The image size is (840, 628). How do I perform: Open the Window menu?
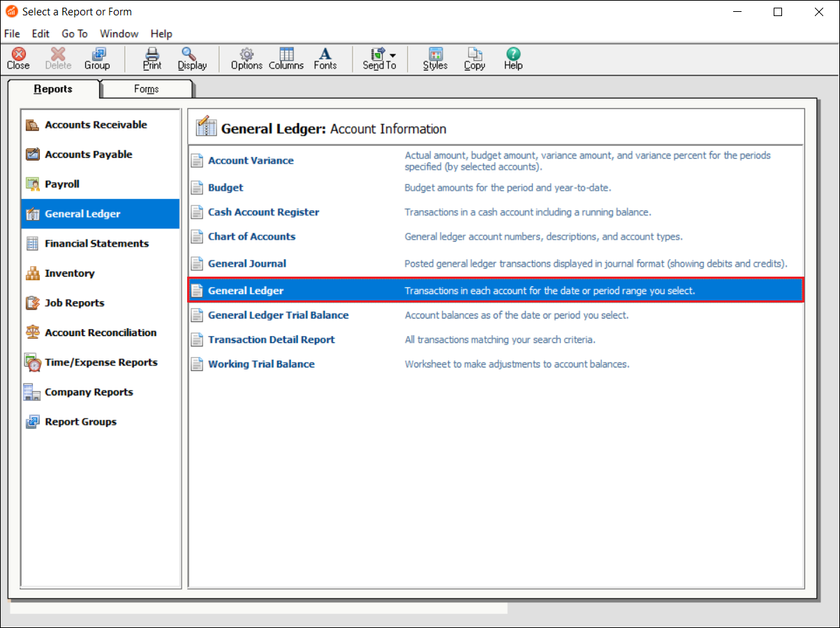(x=119, y=34)
